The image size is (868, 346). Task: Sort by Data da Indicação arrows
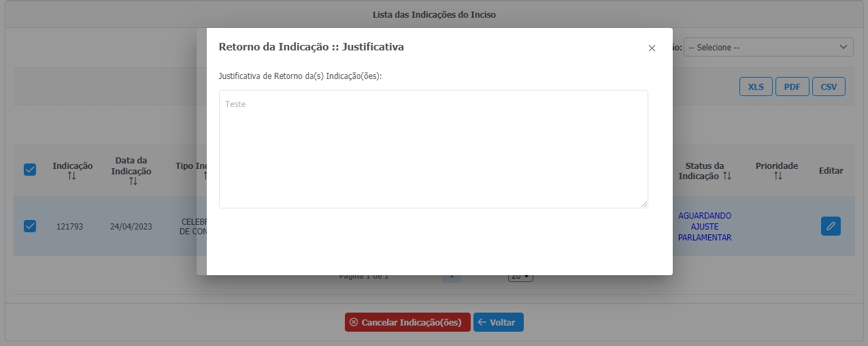(133, 181)
